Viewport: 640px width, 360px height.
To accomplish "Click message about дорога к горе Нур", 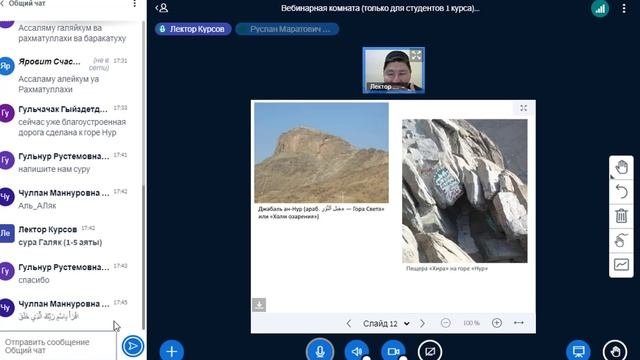I will [72, 127].
